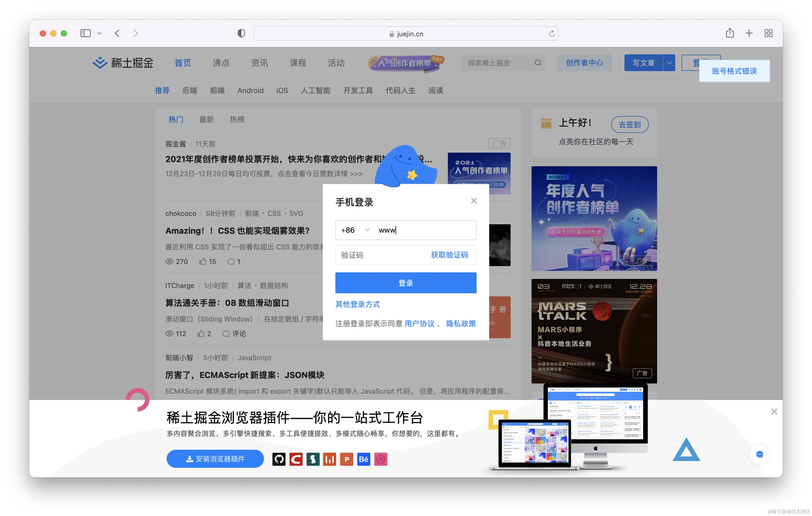Open GitHub icon in the plugin banner

pos(279,459)
